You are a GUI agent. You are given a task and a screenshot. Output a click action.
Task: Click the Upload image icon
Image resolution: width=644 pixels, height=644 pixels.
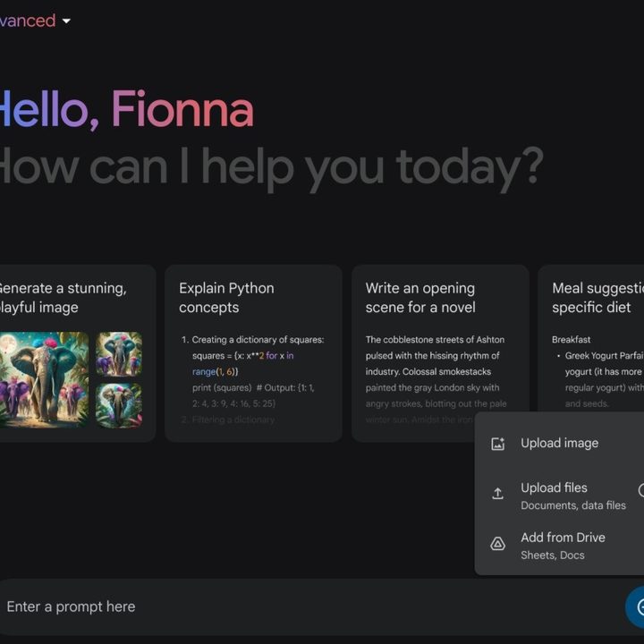click(x=498, y=444)
